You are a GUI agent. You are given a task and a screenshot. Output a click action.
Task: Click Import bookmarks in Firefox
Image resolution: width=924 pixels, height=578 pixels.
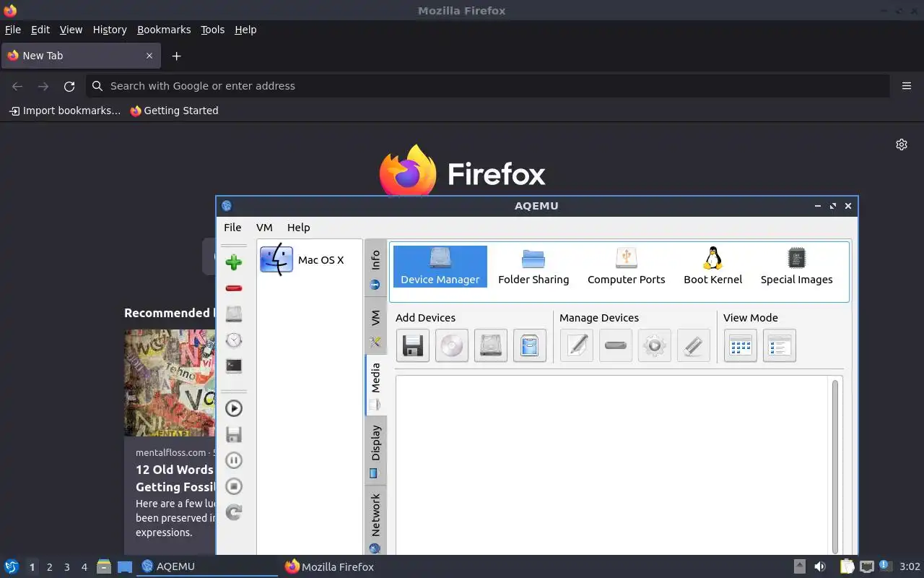click(x=65, y=111)
